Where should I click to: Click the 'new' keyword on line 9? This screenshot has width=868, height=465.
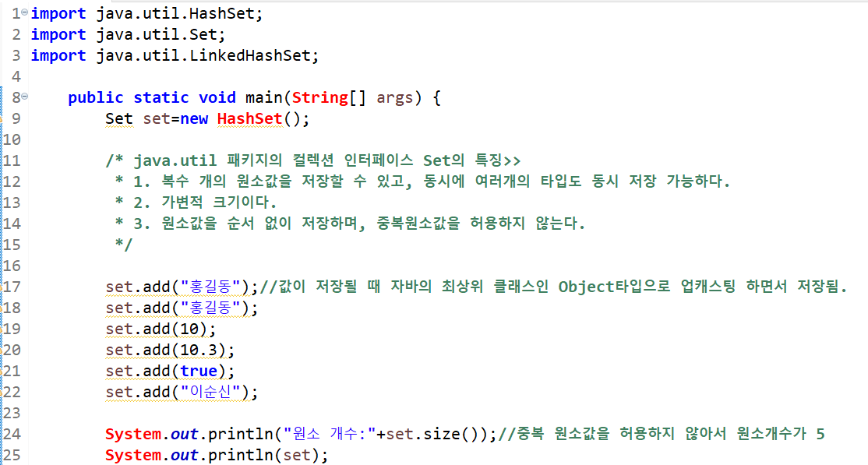pyautogui.click(x=194, y=118)
